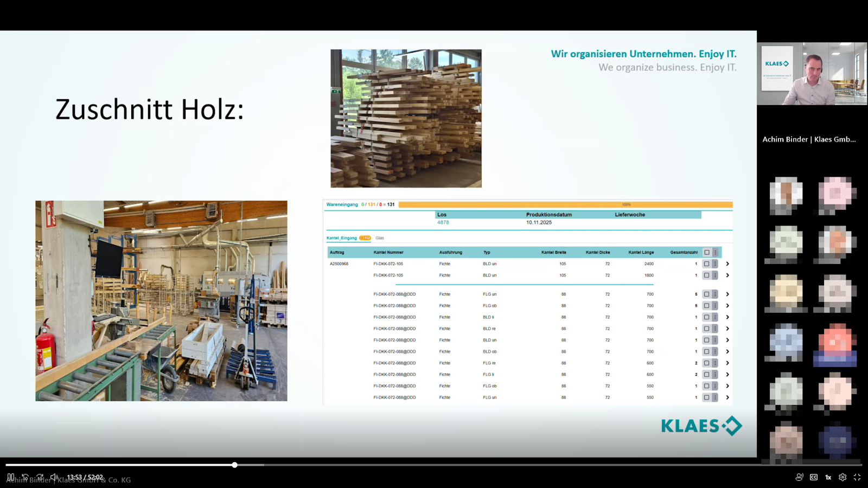Viewport: 868px width, 488px height.
Task: Select the Kantel_Eingang tab
Action: coord(342,238)
